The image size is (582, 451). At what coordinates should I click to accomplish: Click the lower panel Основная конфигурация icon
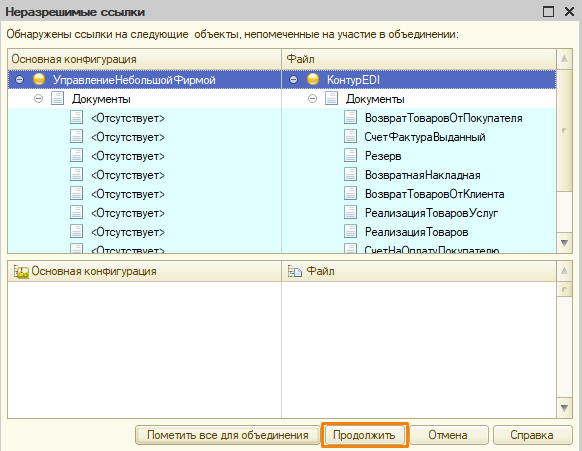pyautogui.click(x=21, y=272)
